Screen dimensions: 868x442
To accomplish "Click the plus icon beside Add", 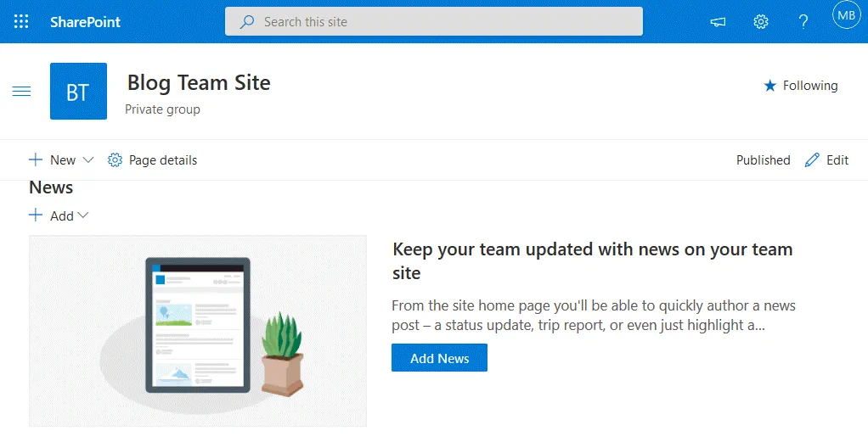I will (36, 215).
